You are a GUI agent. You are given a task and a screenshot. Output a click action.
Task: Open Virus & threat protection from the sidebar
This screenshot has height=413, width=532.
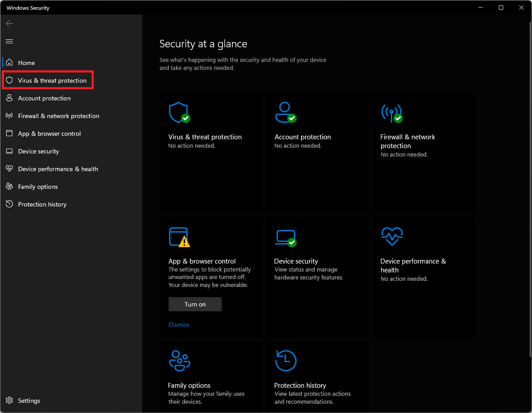point(47,80)
